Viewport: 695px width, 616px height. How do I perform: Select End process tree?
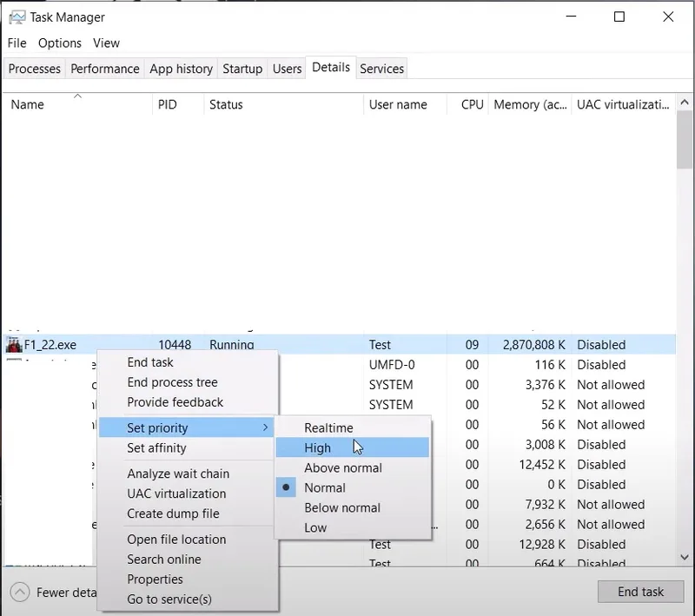click(x=186, y=382)
